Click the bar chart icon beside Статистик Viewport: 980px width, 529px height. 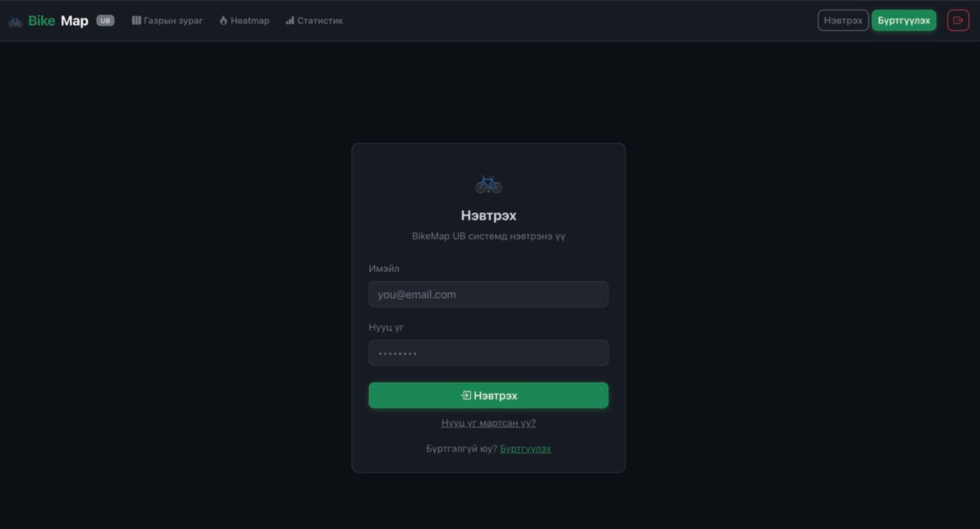tap(290, 21)
